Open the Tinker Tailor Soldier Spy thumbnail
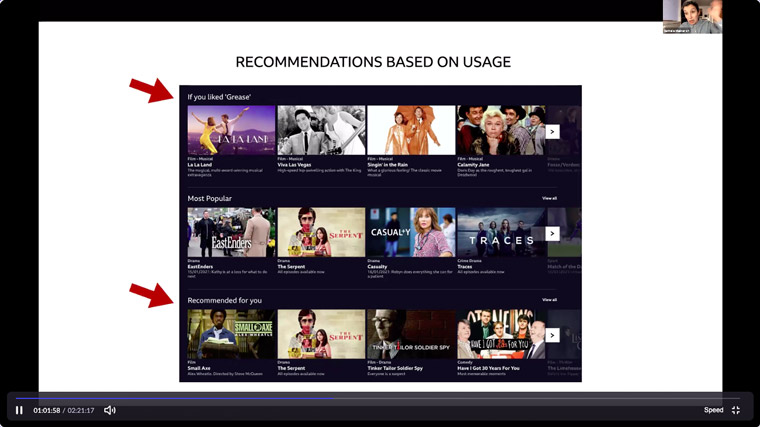Image resolution: width=760 pixels, height=427 pixels. click(411, 334)
